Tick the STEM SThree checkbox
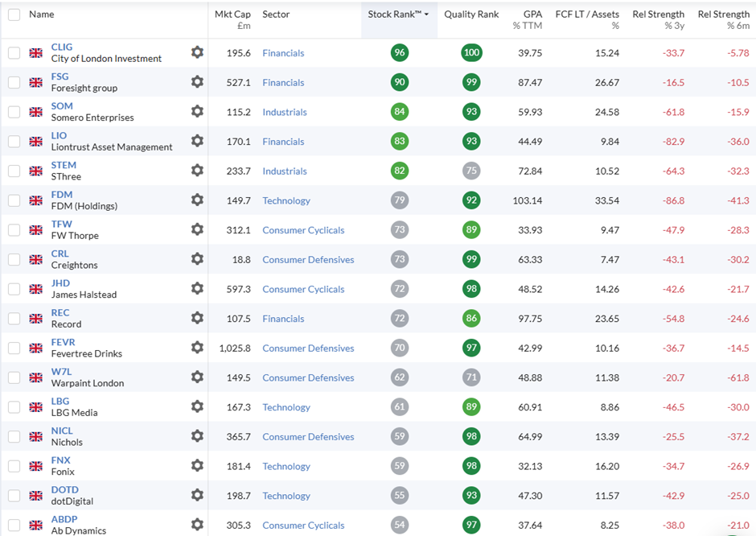Viewport: 756px width, 536px height. [14, 171]
